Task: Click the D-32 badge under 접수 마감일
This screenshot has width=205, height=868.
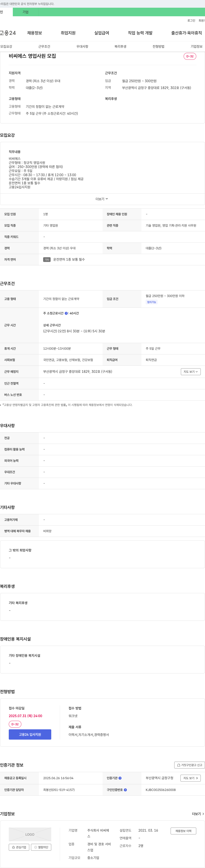Action: pos(15,724)
